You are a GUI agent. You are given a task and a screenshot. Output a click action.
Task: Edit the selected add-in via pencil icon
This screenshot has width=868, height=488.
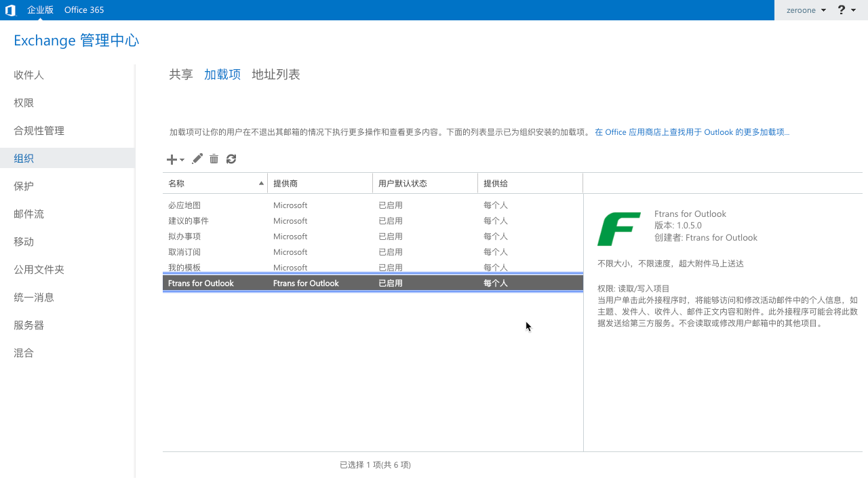pyautogui.click(x=197, y=159)
